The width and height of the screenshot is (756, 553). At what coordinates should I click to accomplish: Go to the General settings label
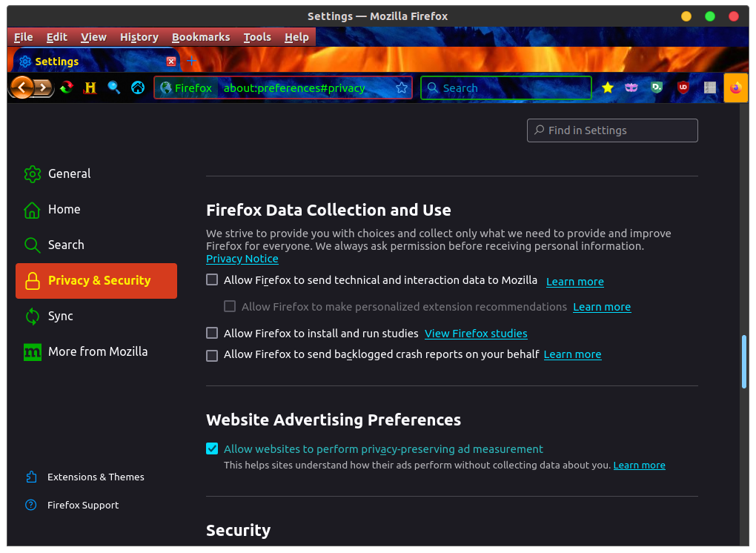(70, 173)
